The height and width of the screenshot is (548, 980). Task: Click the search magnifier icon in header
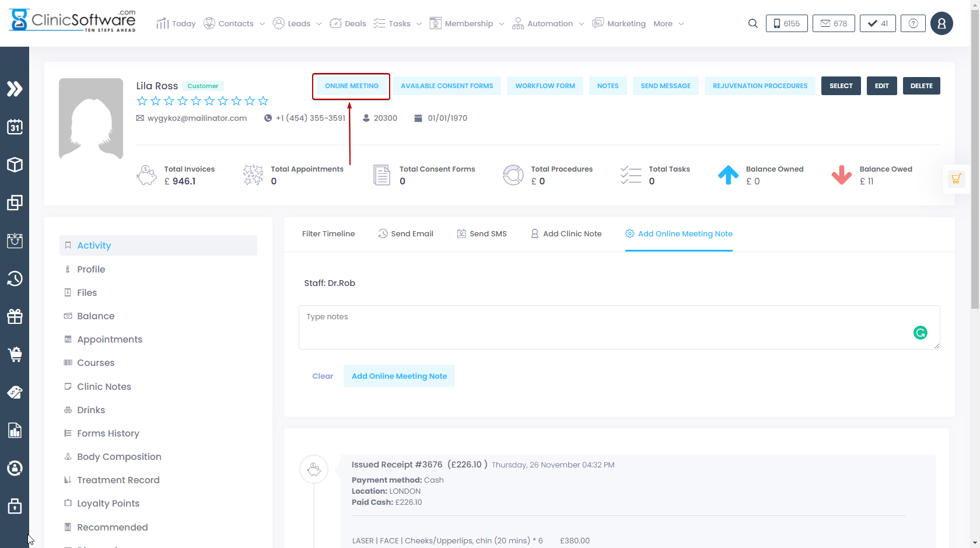(753, 23)
